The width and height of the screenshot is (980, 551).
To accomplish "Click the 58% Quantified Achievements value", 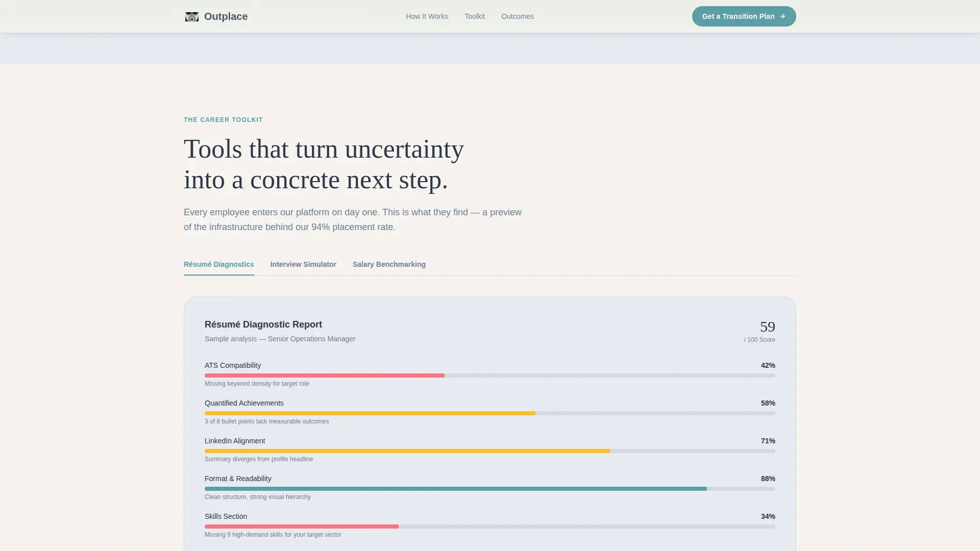I will click(768, 403).
